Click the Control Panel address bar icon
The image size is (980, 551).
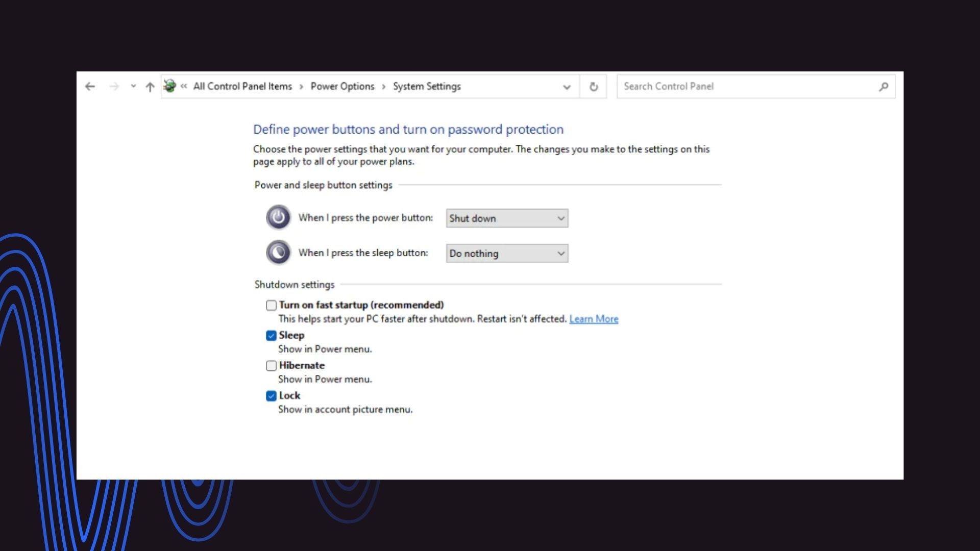(170, 86)
